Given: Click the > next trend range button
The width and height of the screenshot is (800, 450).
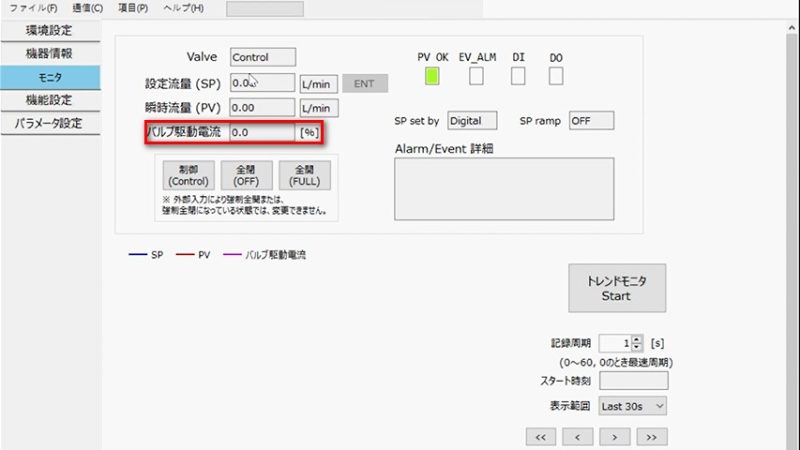Looking at the screenshot, I should point(614,437).
